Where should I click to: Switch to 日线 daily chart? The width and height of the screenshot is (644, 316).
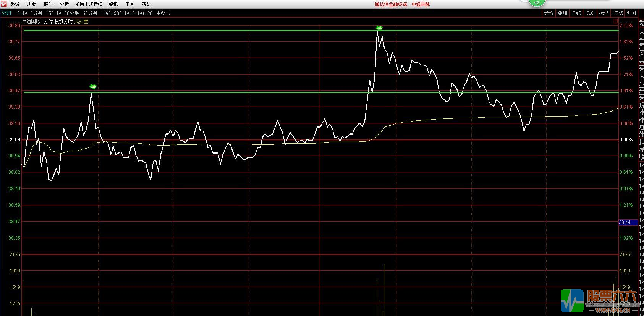(x=106, y=13)
